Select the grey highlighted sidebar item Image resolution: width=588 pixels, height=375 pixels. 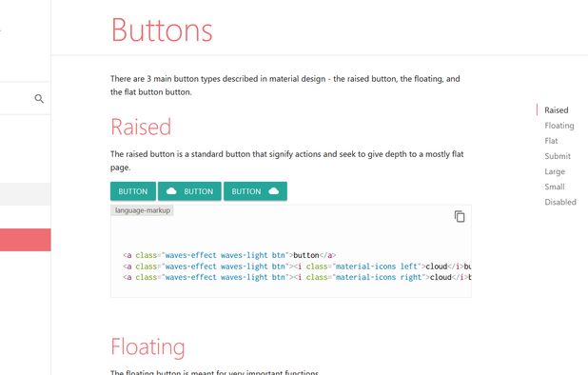[x=25, y=194]
